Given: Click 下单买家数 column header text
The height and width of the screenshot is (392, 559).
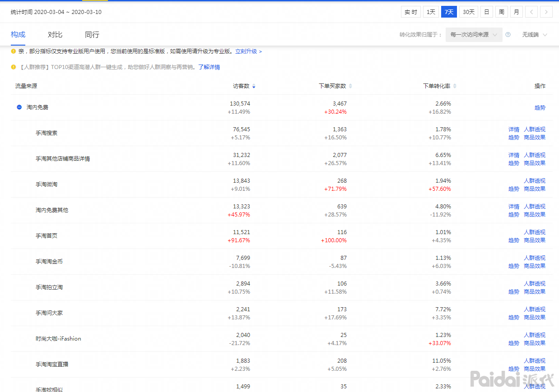Looking at the screenshot, I should (332, 86).
